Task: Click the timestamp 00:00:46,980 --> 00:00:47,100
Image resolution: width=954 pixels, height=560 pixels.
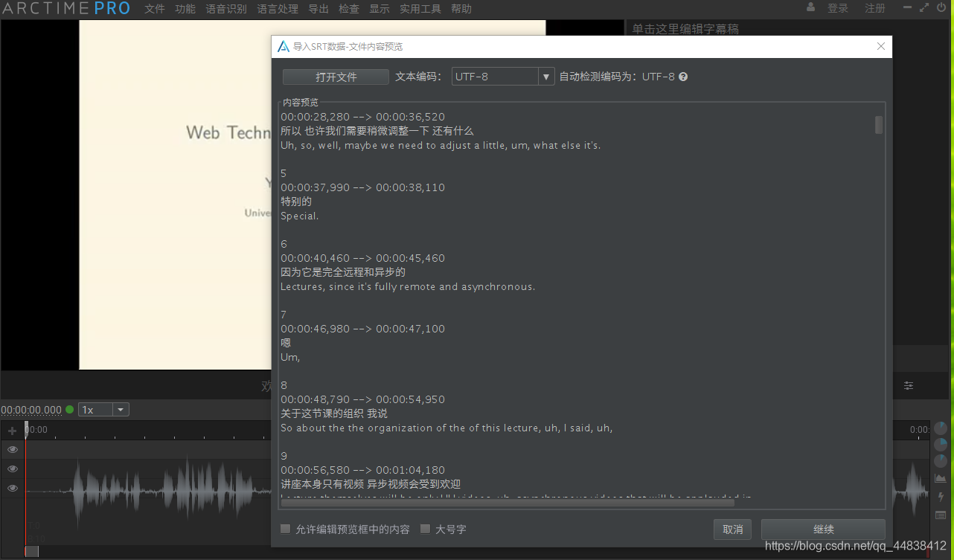Action: 362,329
